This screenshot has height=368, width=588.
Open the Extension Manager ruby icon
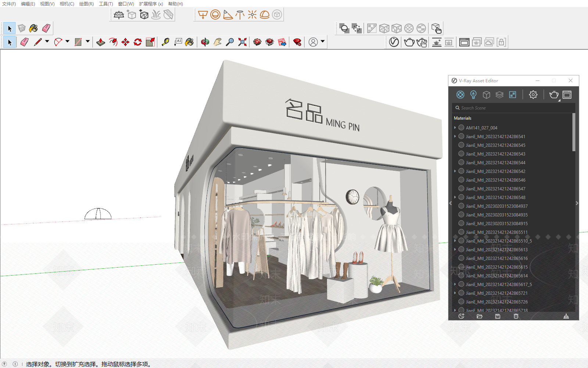[297, 42]
